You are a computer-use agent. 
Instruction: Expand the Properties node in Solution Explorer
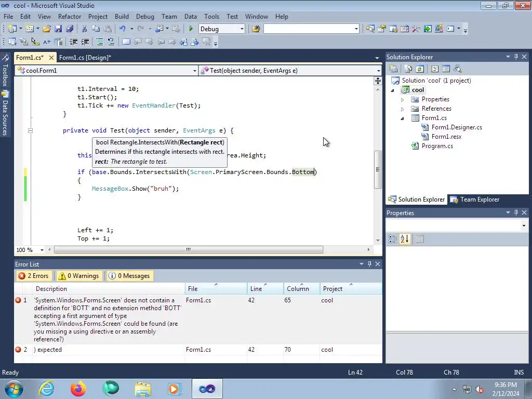point(403,100)
